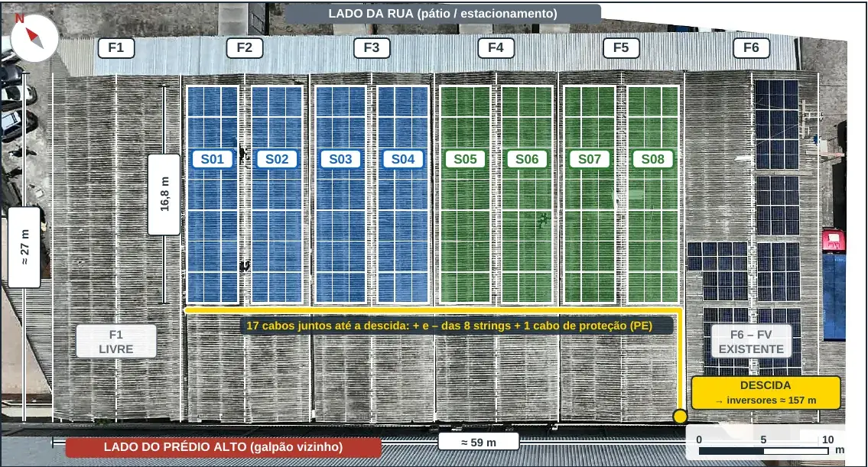Click the F6 – FV EXISTENTE label
Viewport: 868px width, 467px height.
(751, 342)
